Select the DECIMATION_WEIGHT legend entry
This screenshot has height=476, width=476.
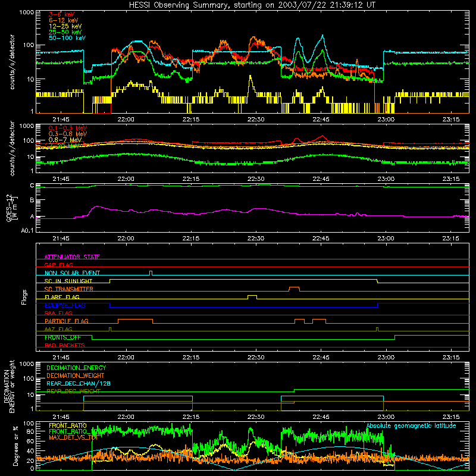coord(76,375)
